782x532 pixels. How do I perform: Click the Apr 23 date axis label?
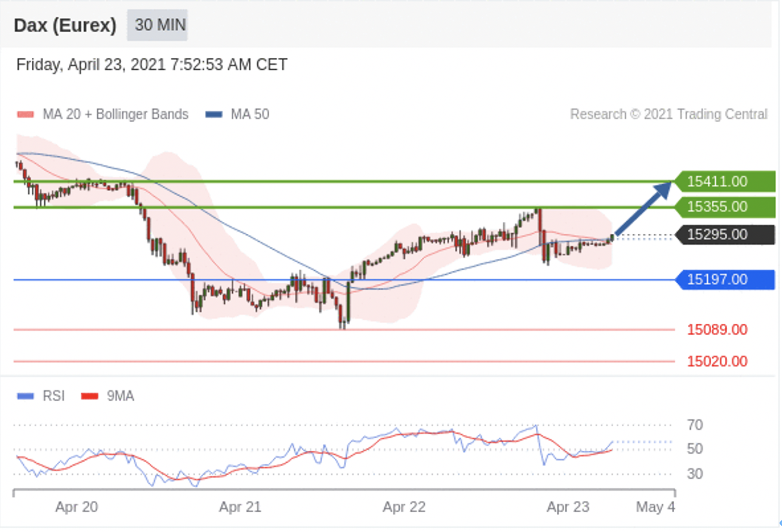pos(568,507)
